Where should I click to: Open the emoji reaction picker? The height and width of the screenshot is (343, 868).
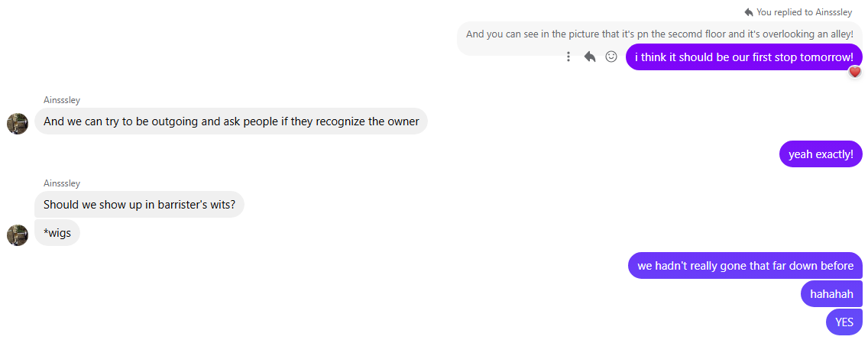click(611, 57)
